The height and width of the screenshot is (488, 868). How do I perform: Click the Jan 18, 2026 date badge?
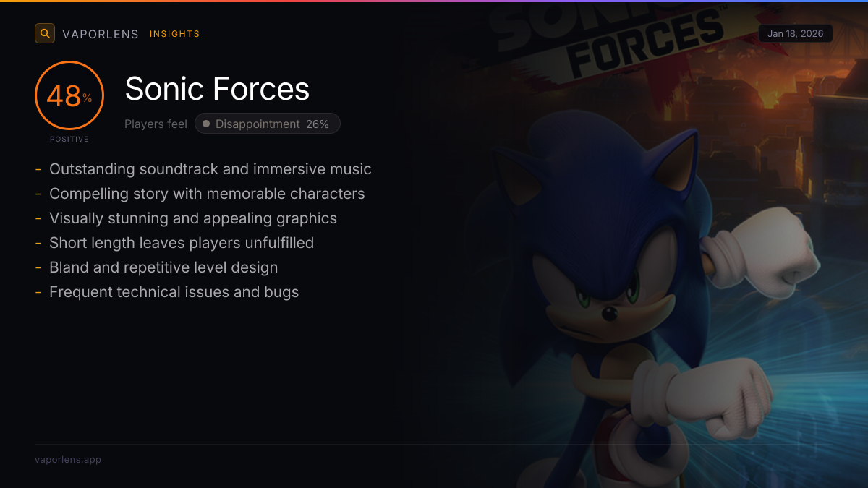796,33
